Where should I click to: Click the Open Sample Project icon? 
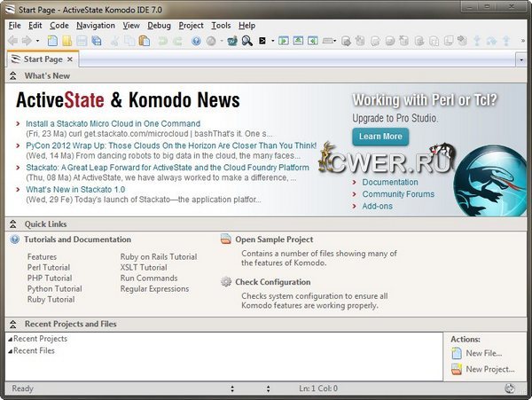(x=226, y=239)
